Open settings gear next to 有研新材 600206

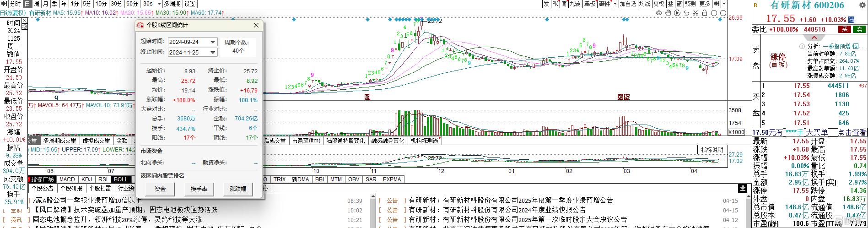[862, 4]
